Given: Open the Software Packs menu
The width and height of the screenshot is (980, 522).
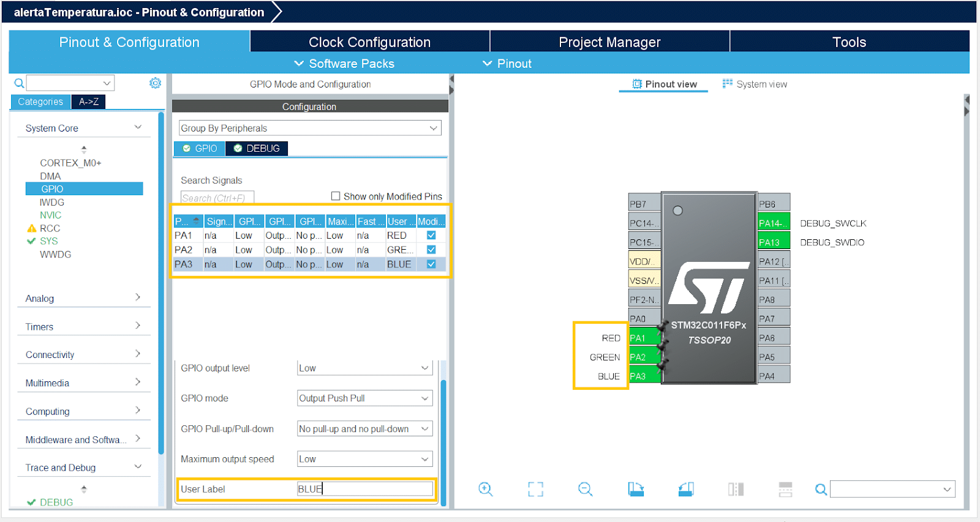Looking at the screenshot, I should point(344,64).
